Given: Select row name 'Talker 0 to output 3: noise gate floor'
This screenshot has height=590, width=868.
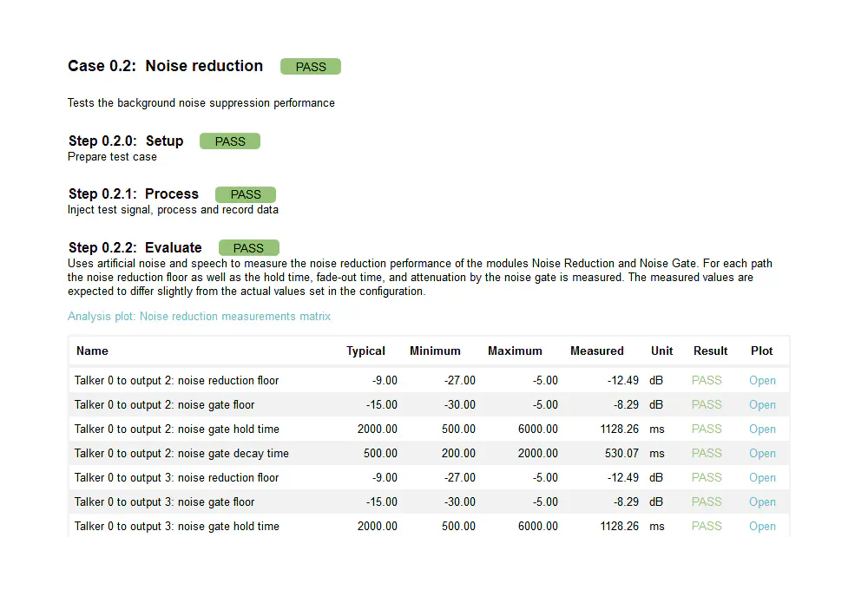Looking at the screenshot, I should (x=164, y=502).
